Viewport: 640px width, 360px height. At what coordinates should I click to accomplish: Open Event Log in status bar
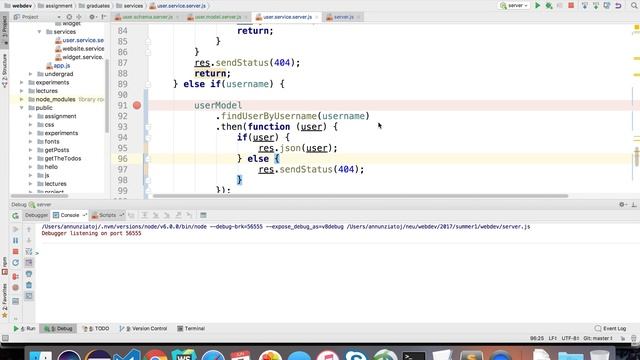[x=611, y=328]
